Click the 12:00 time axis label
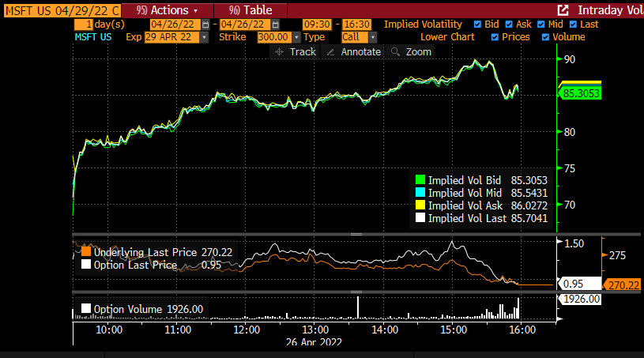Image resolution: width=644 pixels, height=358 pixels. click(247, 330)
